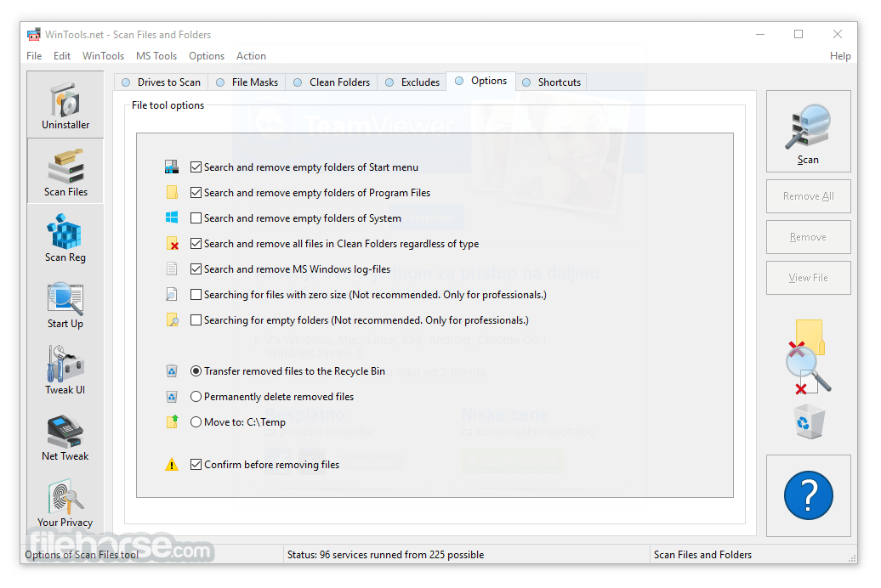
Task: Toggle empty folders of Start menu checkbox
Action: (x=196, y=167)
